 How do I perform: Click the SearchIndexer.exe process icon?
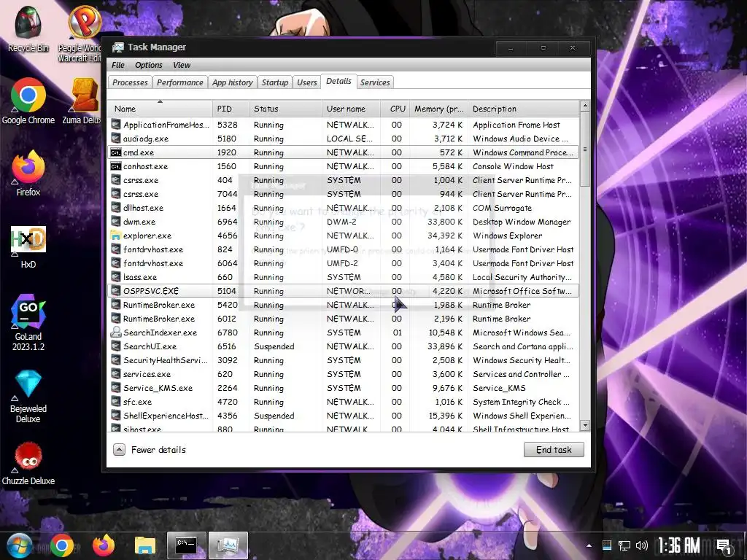click(116, 332)
